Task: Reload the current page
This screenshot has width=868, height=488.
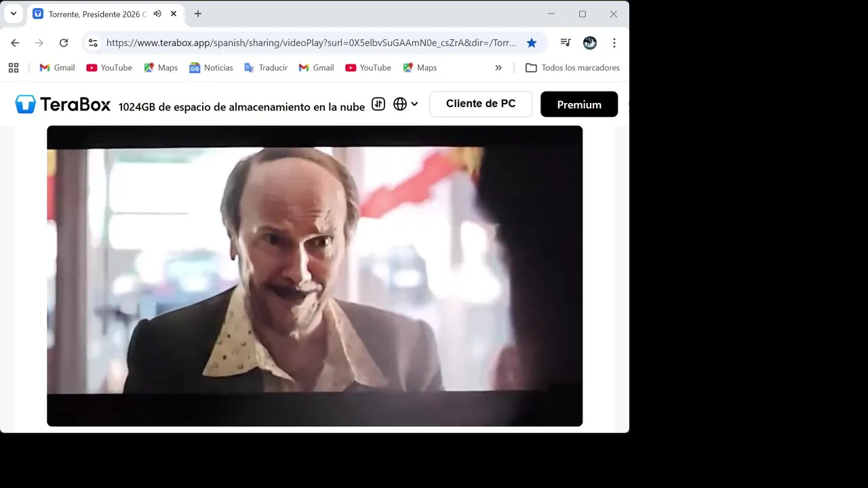Action: (64, 43)
